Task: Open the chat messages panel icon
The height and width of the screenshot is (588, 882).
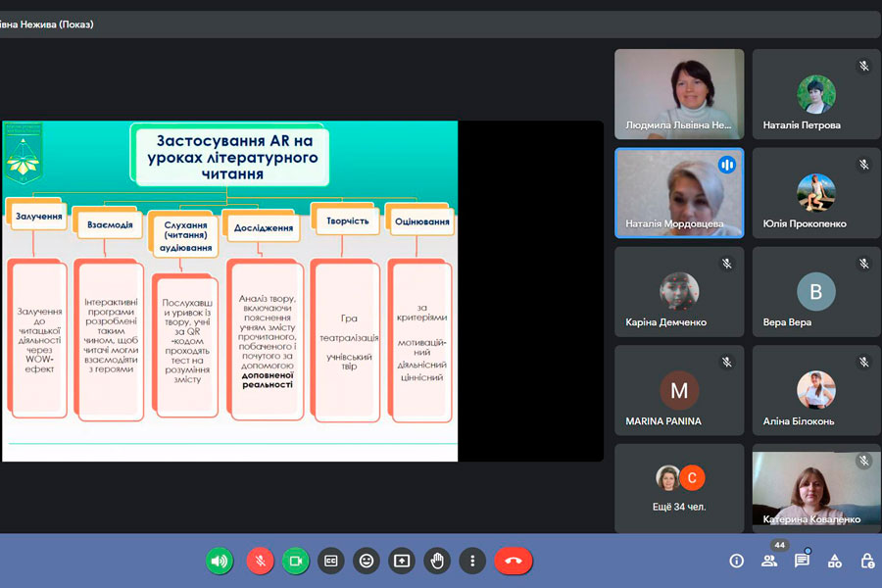Action: click(802, 561)
